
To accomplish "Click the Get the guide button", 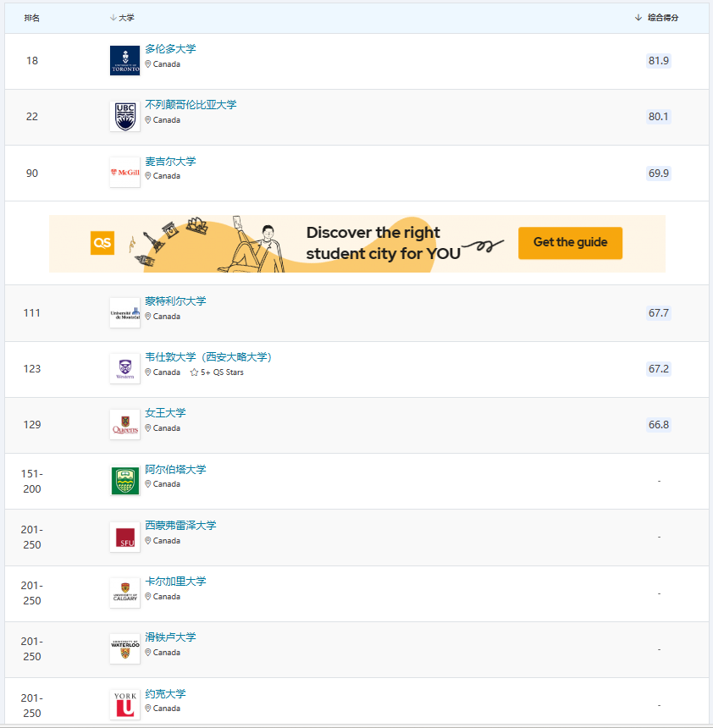I will point(571,243).
